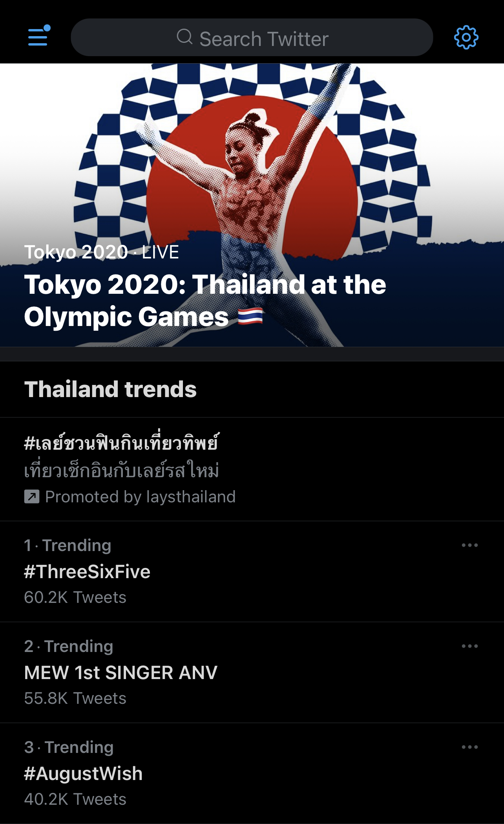Type in the Search Twitter field
Image resolution: width=504 pixels, height=824 pixels.
tap(264, 38)
